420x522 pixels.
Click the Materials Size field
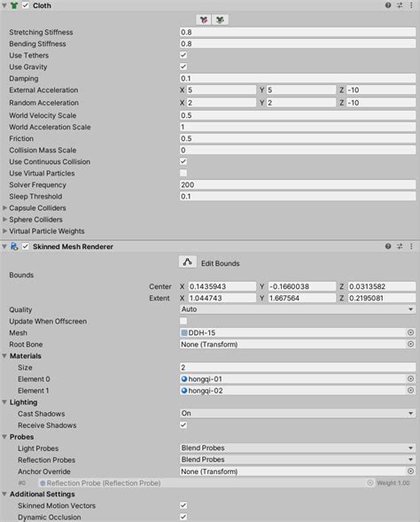[x=298, y=368]
